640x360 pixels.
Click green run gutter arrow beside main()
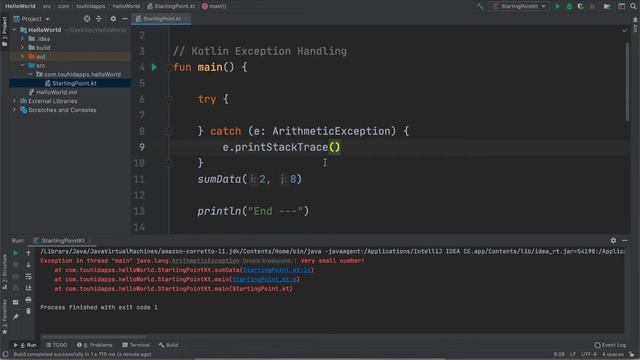pyautogui.click(x=154, y=67)
